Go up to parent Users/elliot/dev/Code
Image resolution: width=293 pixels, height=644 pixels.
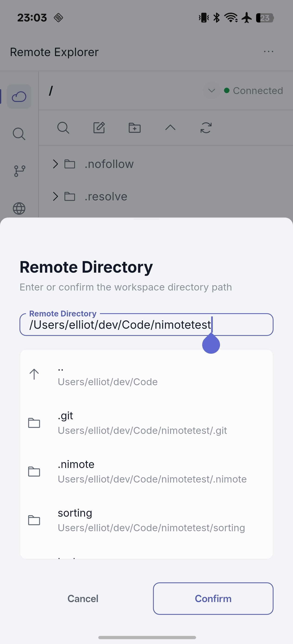click(x=146, y=375)
